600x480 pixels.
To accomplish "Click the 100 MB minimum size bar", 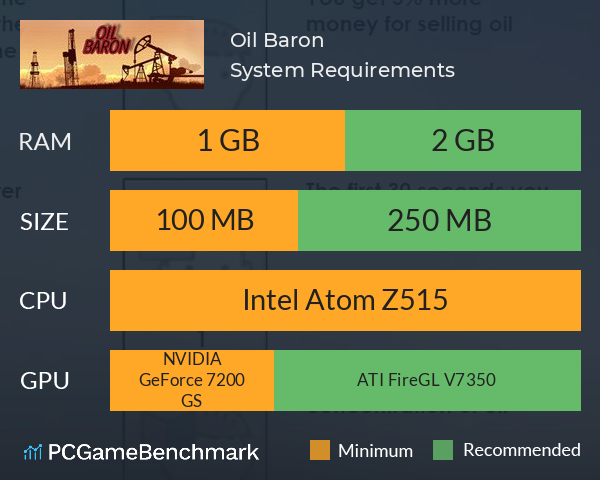I will click(x=204, y=220).
